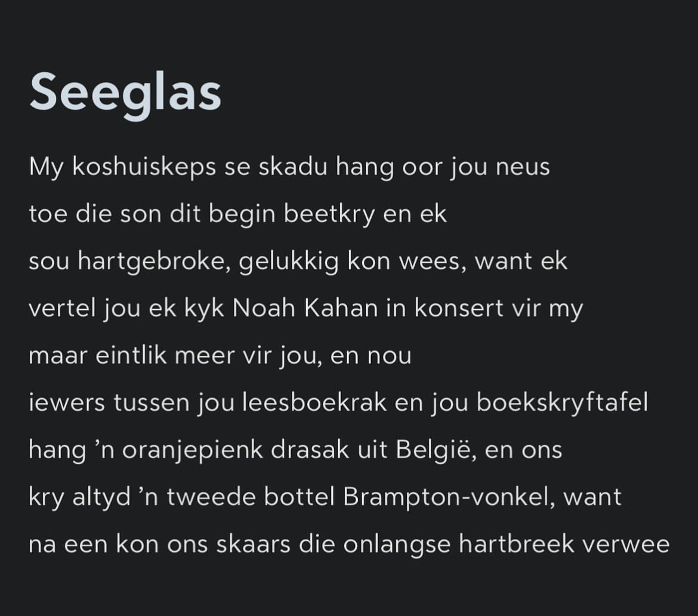Click the word 'drasak' in seventh line

click(310, 450)
